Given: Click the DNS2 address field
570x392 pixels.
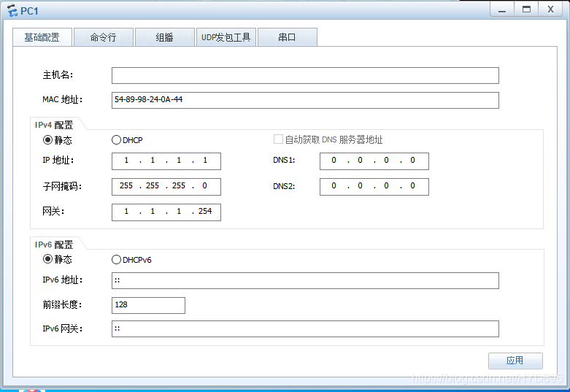Looking at the screenshot, I should [374, 187].
